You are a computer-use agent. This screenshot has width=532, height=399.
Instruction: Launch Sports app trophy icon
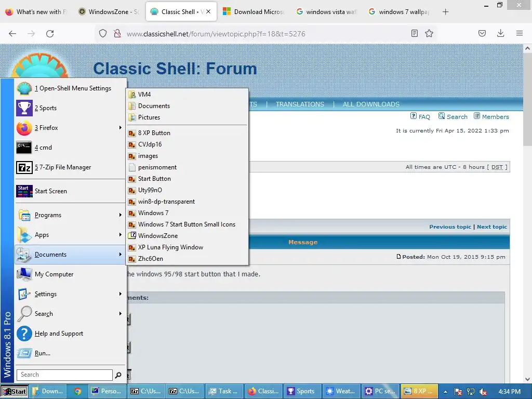[24, 108]
